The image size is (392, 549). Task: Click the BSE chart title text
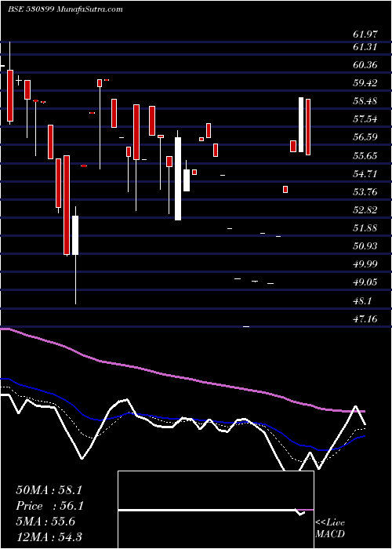coord(65,9)
